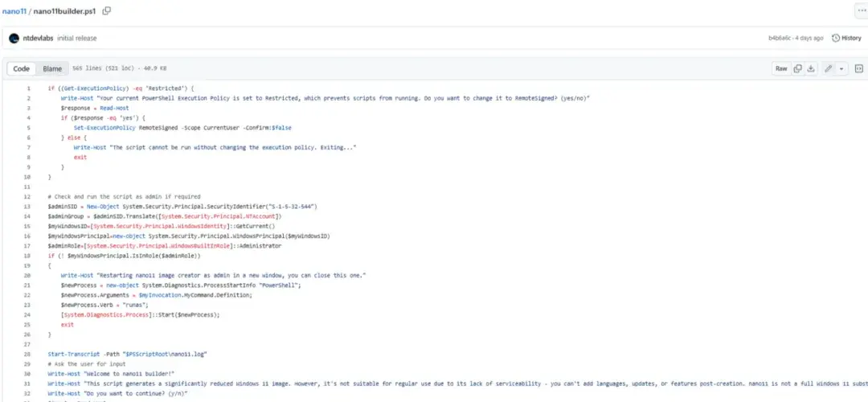This screenshot has height=402, width=868.
Task: Switch to the Code tab
Action: (x=22, y=68)
